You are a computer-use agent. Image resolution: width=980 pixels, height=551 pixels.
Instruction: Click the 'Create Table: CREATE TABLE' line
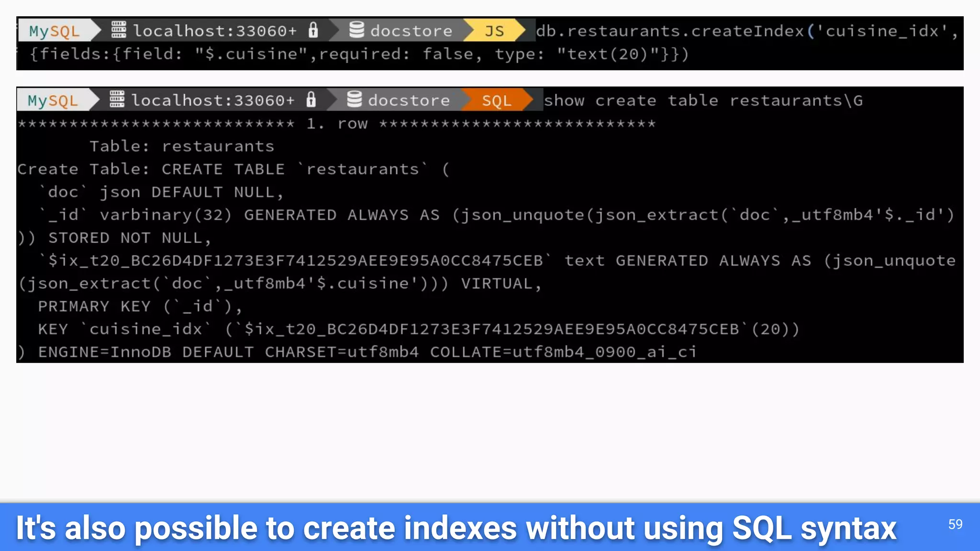(x=234, y=169)
